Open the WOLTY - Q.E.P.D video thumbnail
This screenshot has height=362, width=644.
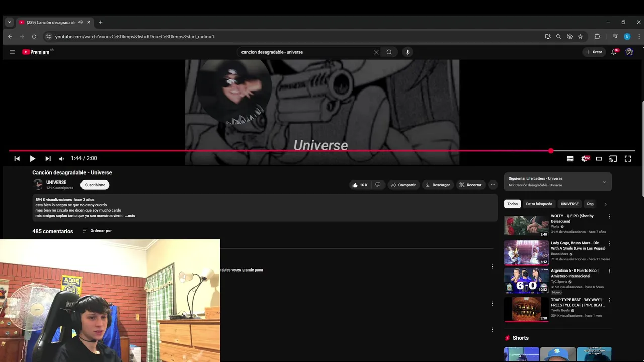[x=526, y=226]
